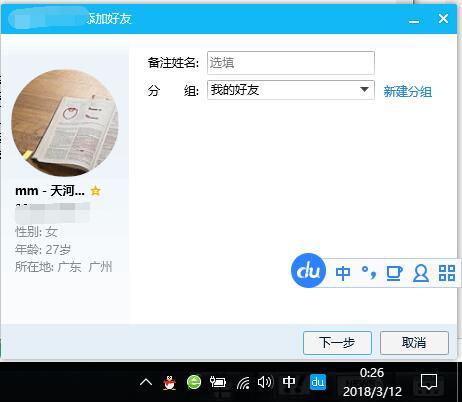Open the green browser icon in tray
Screen dimensions: 462x402
click(194, 382)
